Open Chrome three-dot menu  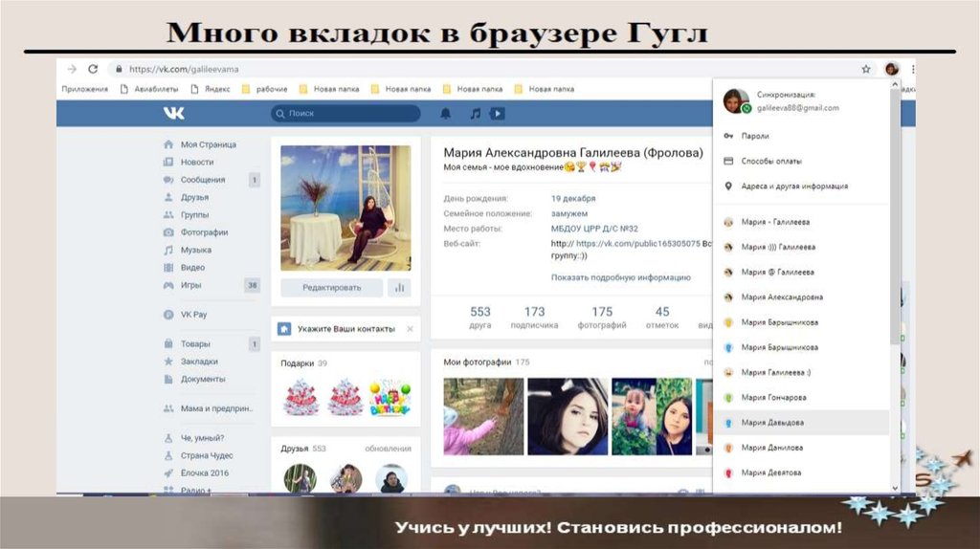913,69
